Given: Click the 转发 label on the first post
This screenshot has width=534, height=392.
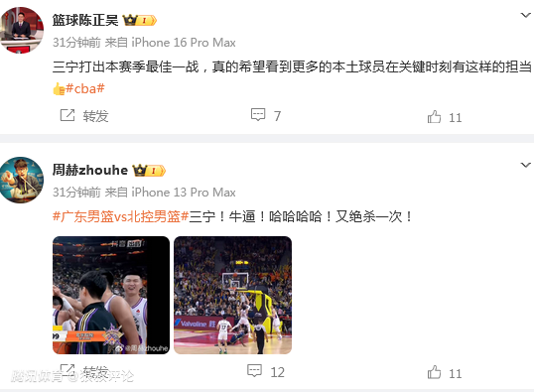Looking at the screenshot, I should click(x=95, y=116).
